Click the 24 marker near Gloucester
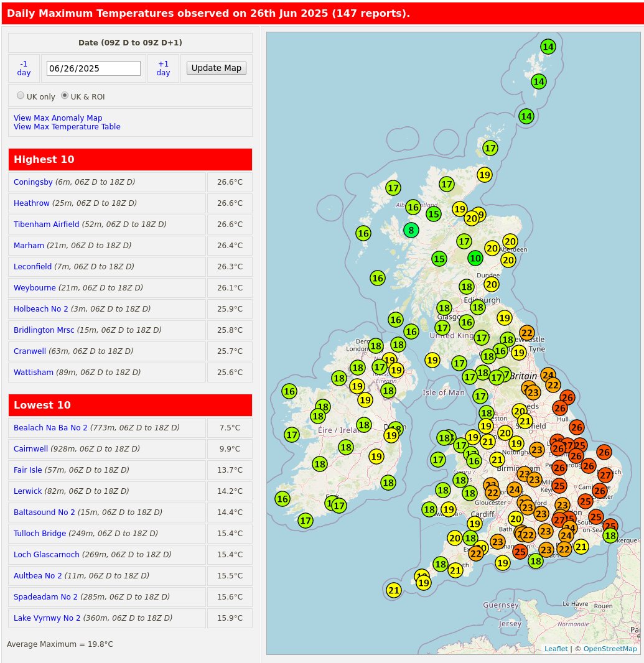Image resolution: width=644 pixels, height=663 pixels. point(515,489)
